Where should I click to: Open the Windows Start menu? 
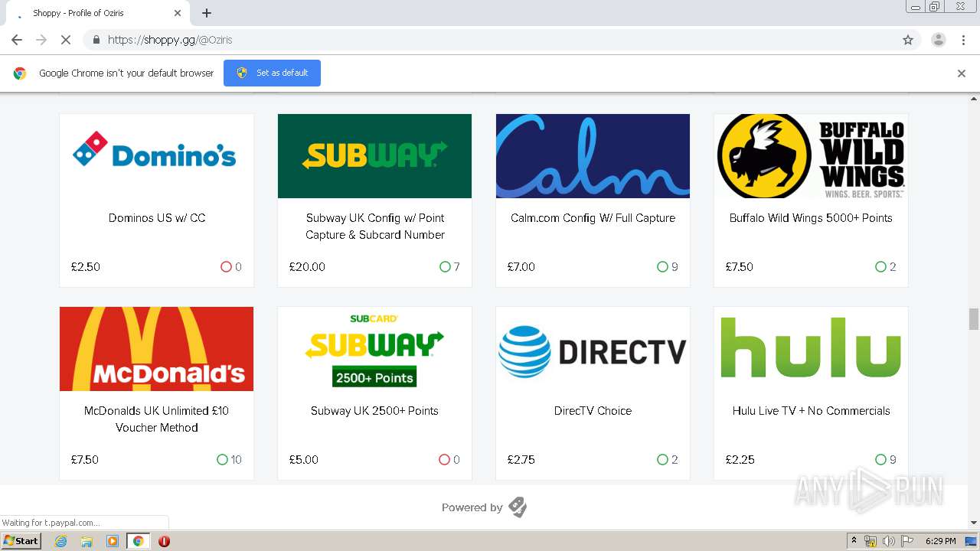pos(21,541)
